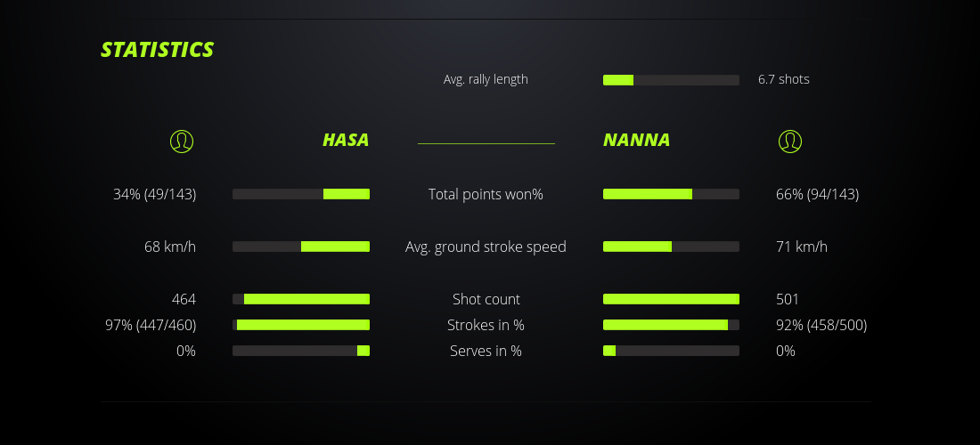Click the Shot count label

(486, 299)
